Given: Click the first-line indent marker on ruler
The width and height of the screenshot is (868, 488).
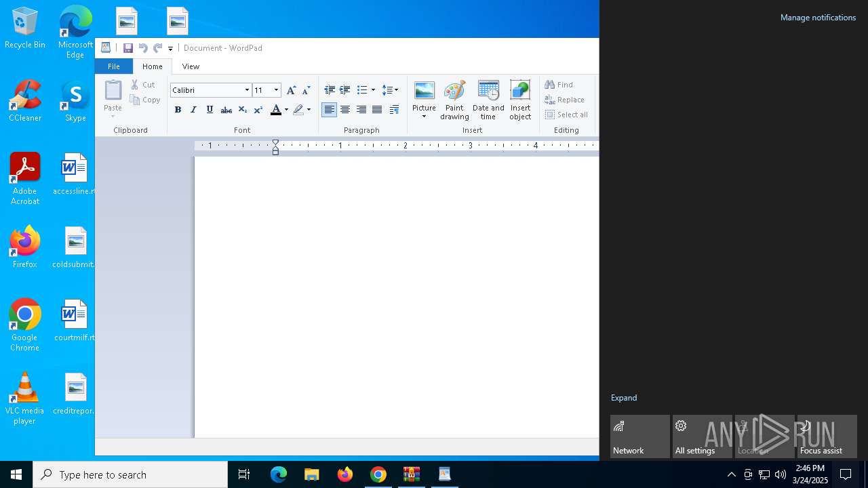Looking at the screenshot, I should tap(275, 143).
